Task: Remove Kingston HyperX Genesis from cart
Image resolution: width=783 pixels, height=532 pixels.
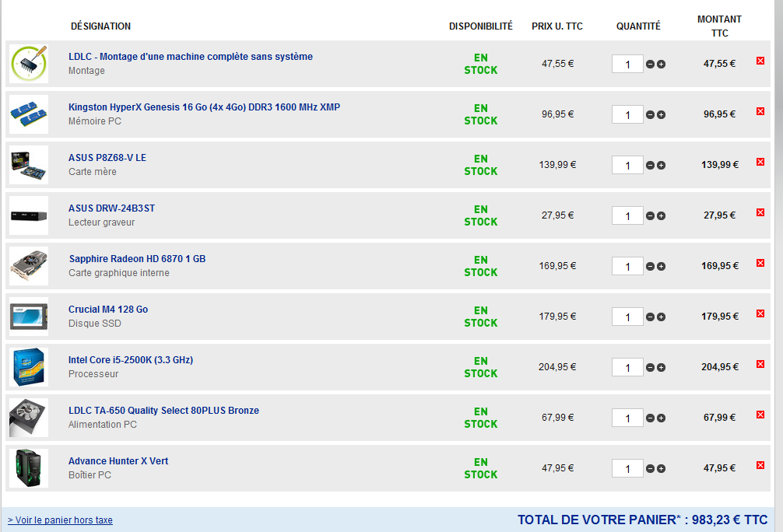Action: (x=760, y=111)
